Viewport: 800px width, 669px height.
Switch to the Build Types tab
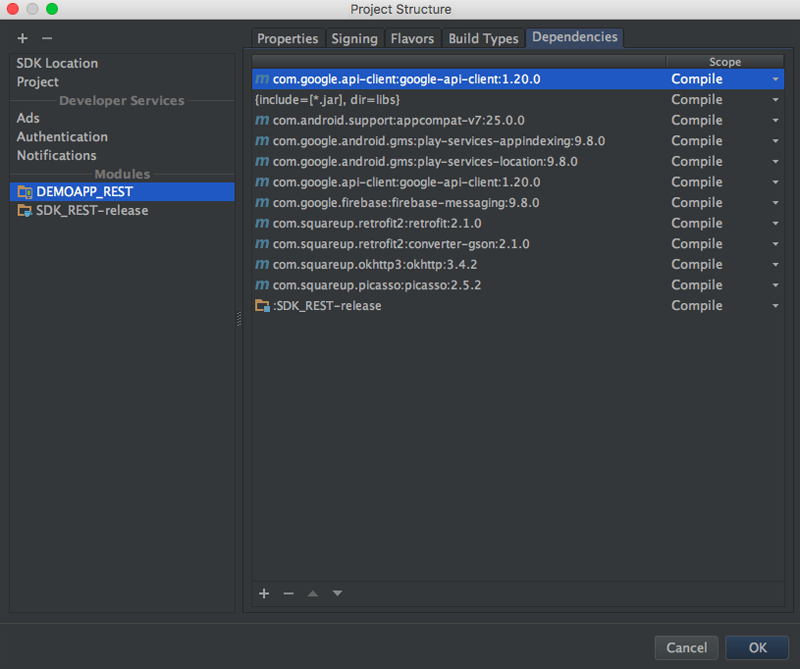pyautogui.click(x=483, y=38)
